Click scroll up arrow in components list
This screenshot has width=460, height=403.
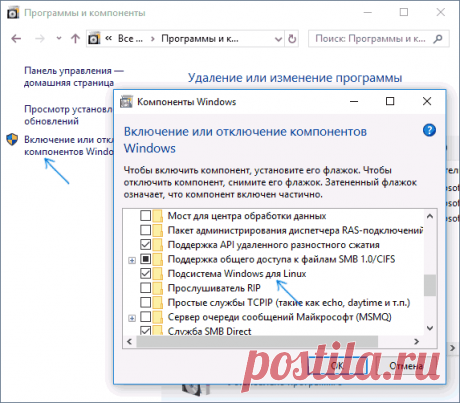click(x=430, y=216)
